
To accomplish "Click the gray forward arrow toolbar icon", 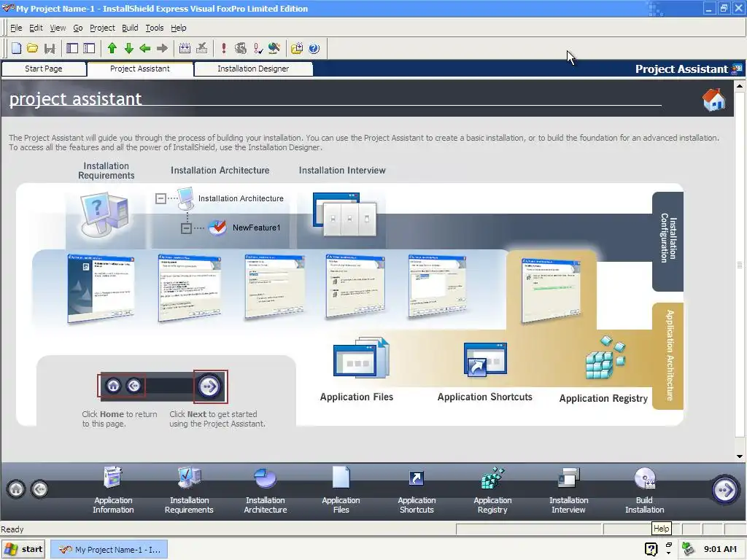I will [x=162, y=48].
